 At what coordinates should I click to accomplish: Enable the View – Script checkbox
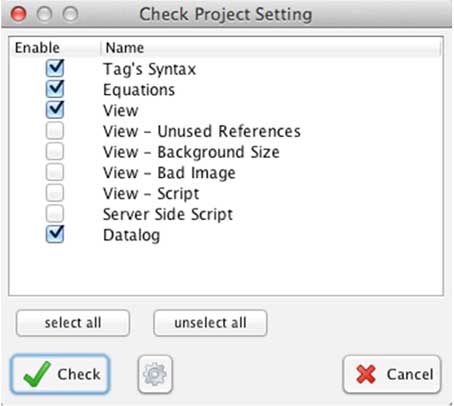pos(55,193)
